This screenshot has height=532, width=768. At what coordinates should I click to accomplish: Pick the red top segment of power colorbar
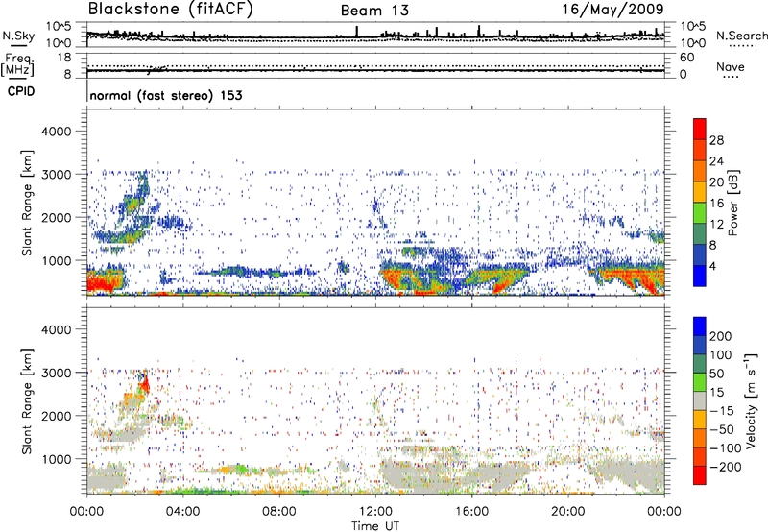point(700,130)
